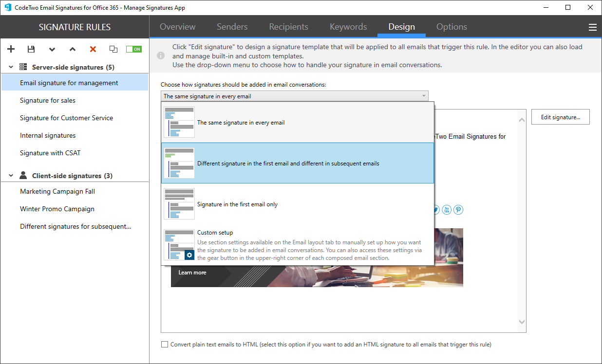Move the selected rule up
Image resolution: width=602 pixels, height=364 pixels.
pos(72,49)
